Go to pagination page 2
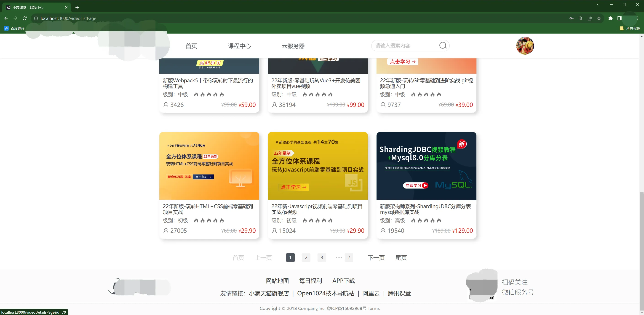 pyautogui.click(x=306, y=257)
